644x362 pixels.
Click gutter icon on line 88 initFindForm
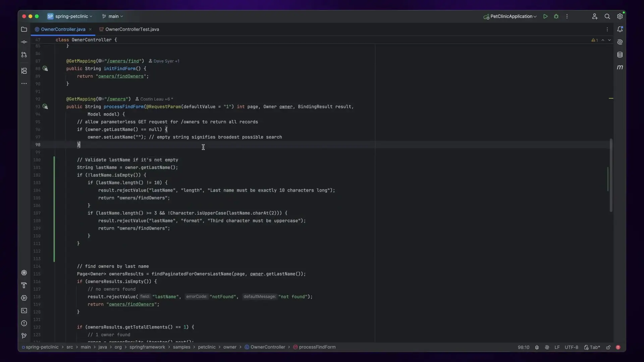(x=45, y=69)
